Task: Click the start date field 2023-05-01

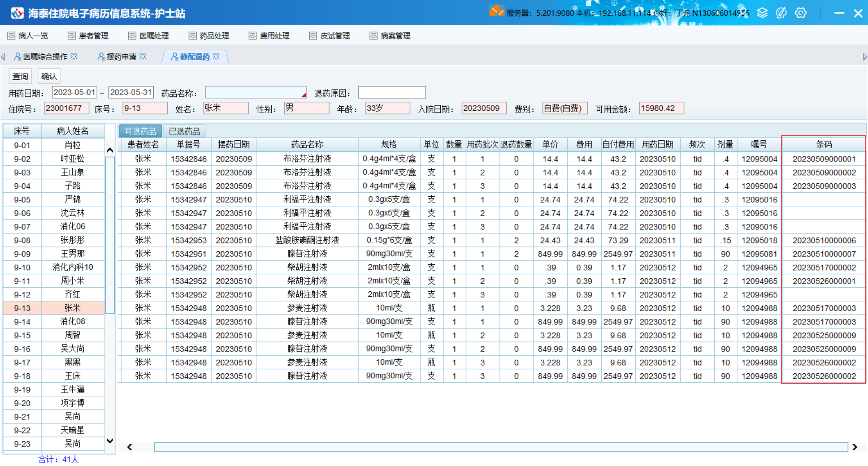Action: 75,92
